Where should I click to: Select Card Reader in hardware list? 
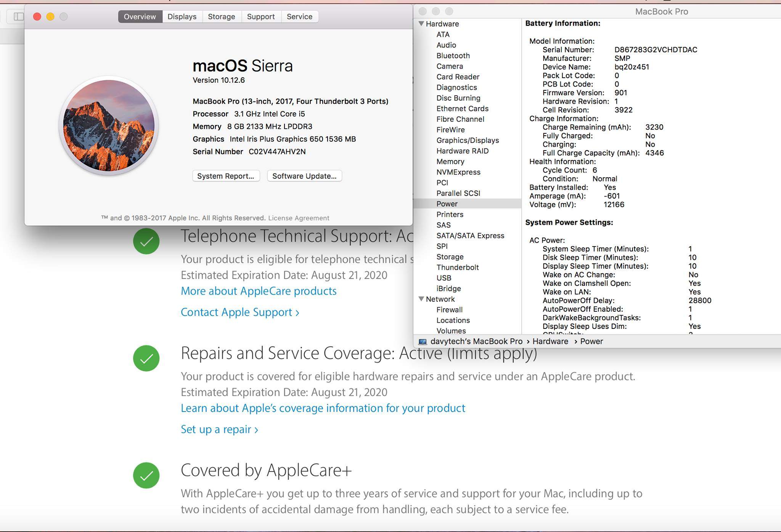click(x=458, y=77)
